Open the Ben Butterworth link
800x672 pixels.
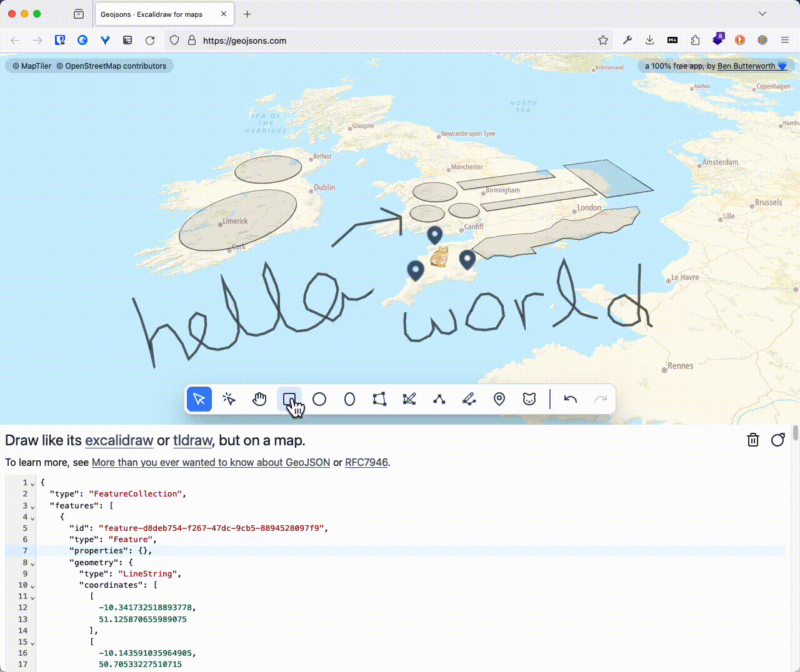pos(747,66)
